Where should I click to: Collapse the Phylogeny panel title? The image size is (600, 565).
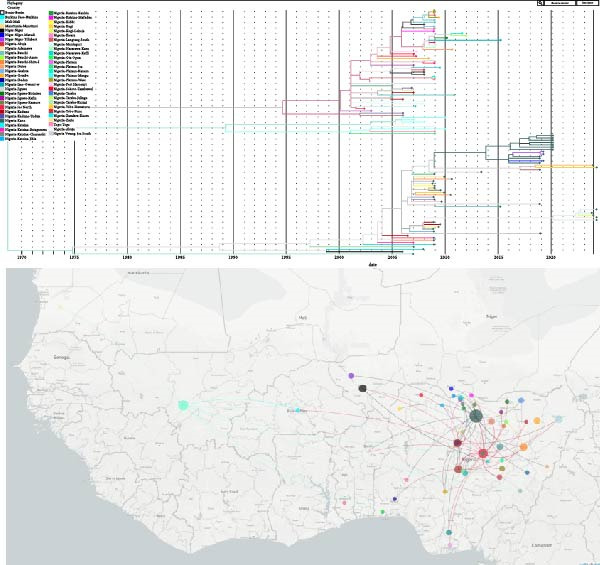coord(15,3)
